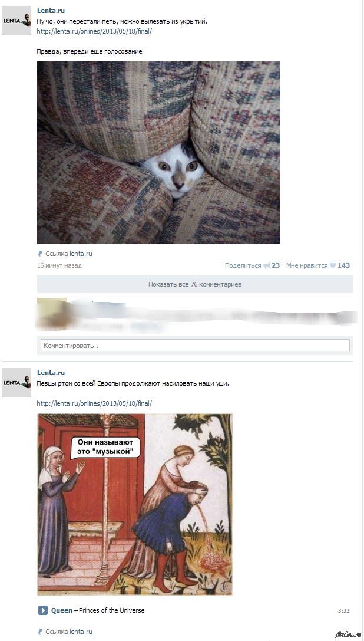Open the Lenta.ru author name in first post
The height and width of the screenshot is (641, 364).
pyautogui.click(x=51, y=11)
